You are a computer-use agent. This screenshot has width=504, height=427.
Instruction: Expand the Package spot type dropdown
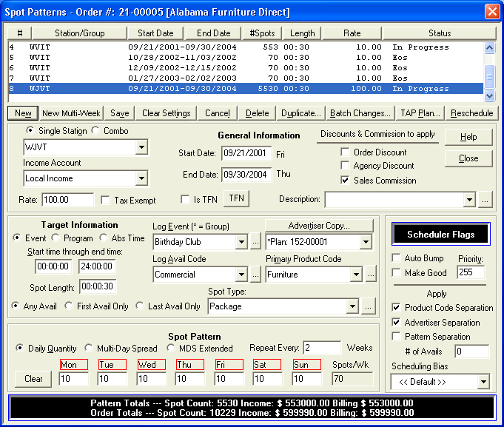pos(352,306)
